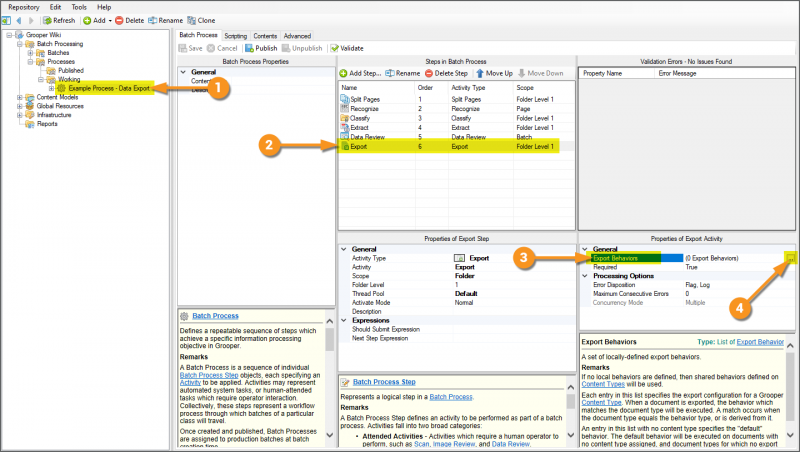Click Delete Step button
This screenshot has height=452, width=800.
(446, 73)
